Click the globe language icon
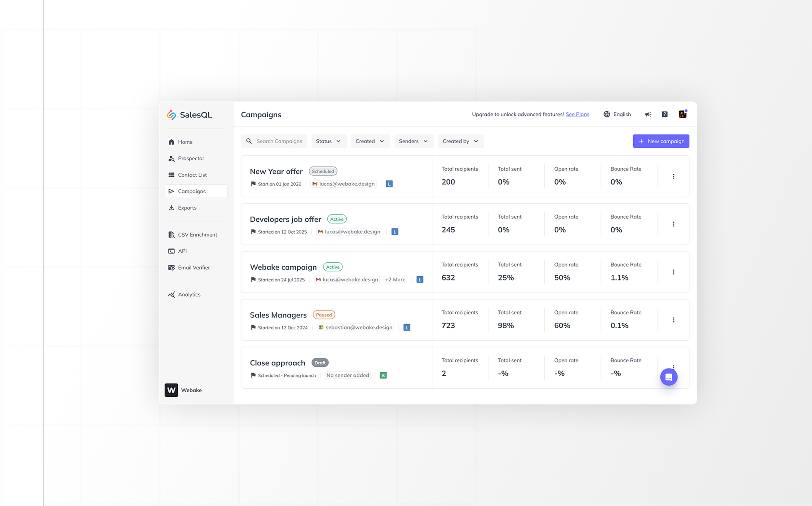This screenshot has height=506, width=812. coord(607,115)
